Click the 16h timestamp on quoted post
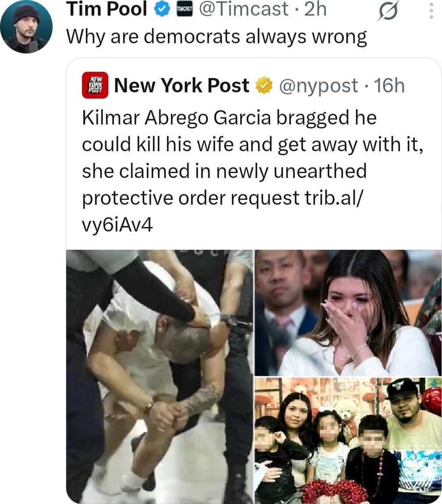442x504 pixels. 389,85
